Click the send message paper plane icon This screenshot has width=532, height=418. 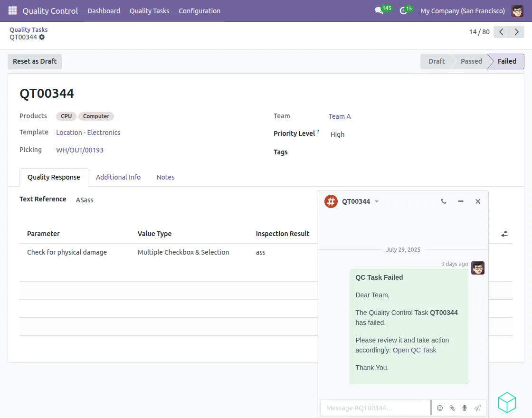(x=477, y=408)
